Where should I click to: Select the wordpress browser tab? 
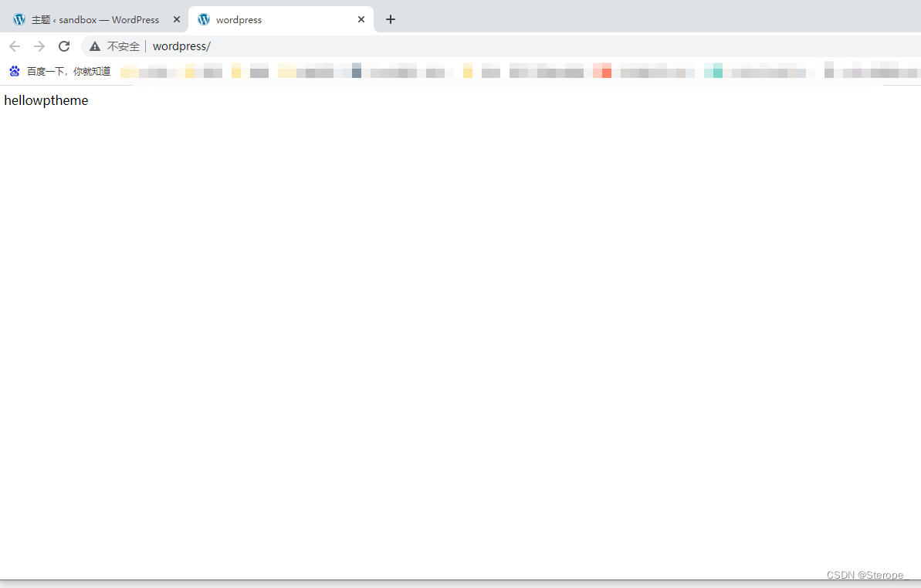tap(281, 20)
